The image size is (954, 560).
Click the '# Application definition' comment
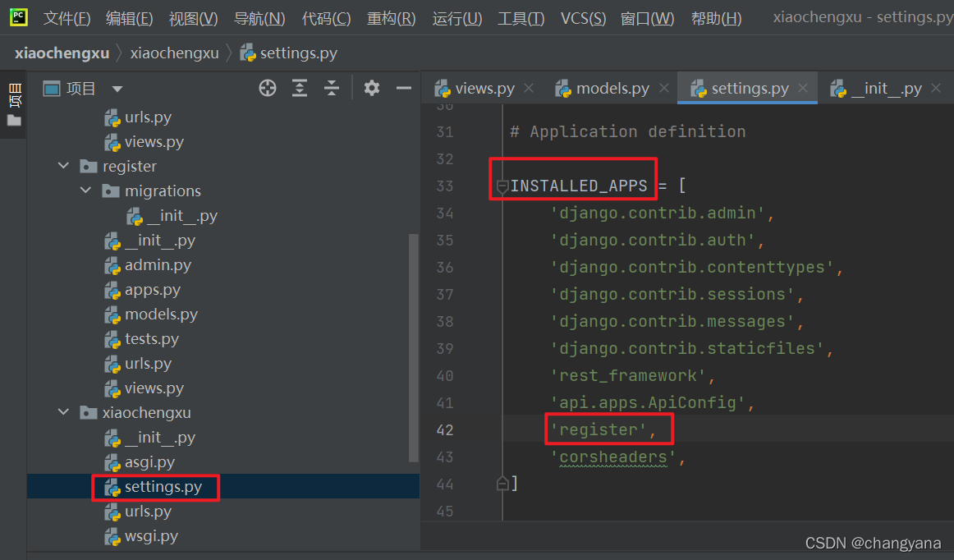tap(628, 131)
